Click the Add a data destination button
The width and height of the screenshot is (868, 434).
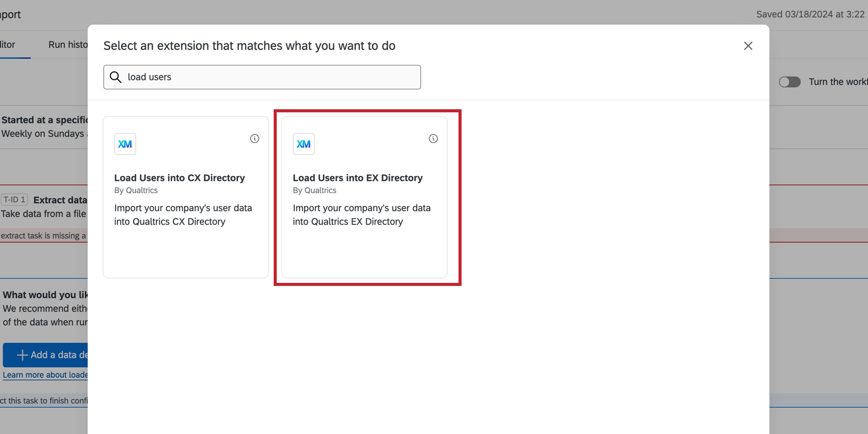coord(45,355)
